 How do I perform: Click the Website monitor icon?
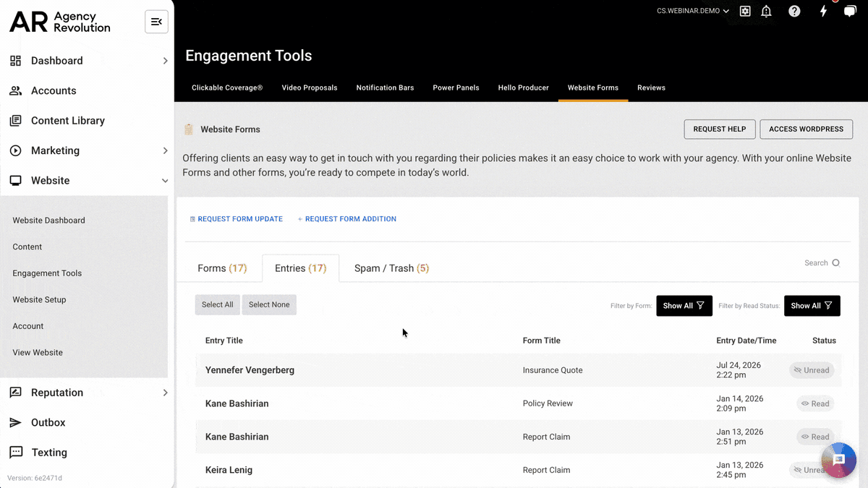[x=15, y=181]
